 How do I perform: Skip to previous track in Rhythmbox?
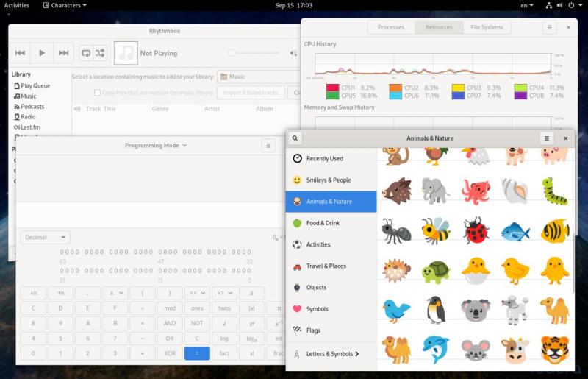point(21,53)
